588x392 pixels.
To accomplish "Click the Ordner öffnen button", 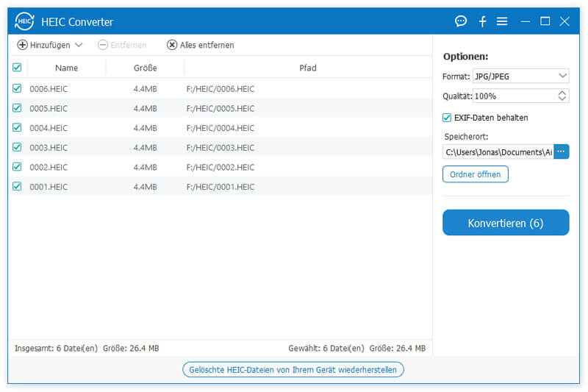I will tap(475, 174).
